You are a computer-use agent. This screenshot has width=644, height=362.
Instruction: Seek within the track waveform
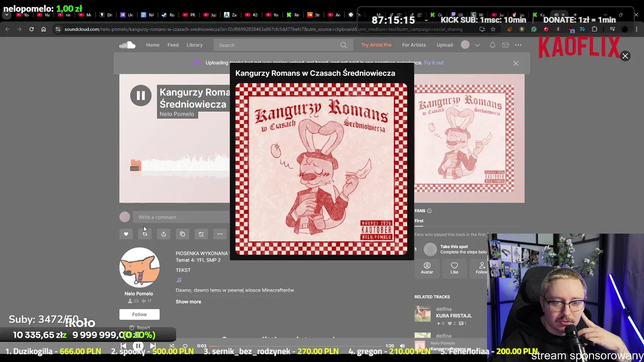pyautogui.click(x=180, y=166)
